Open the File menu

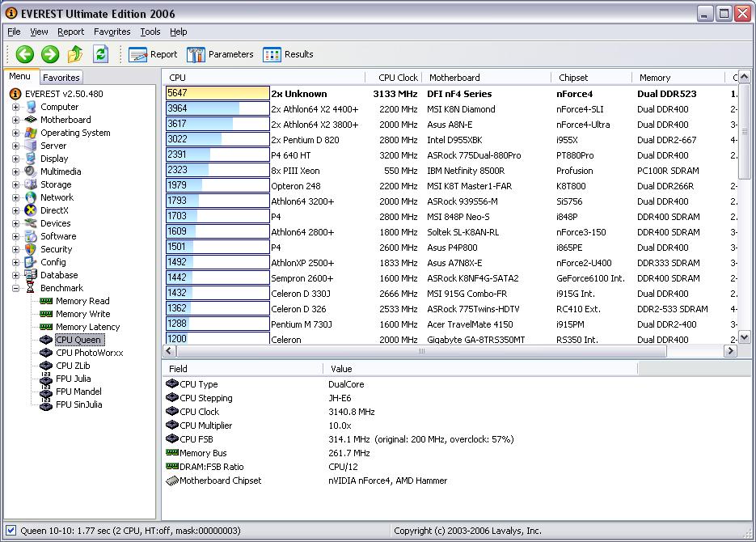(x=14, y=32)
